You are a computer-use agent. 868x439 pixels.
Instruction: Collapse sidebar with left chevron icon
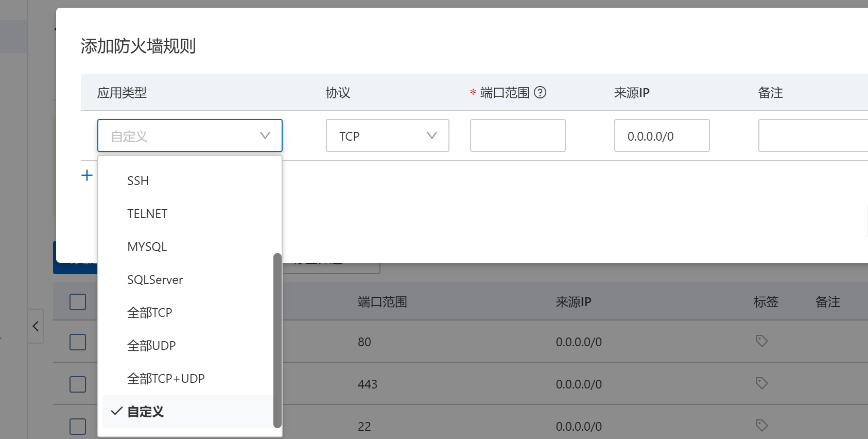click(x=36, y=326)
